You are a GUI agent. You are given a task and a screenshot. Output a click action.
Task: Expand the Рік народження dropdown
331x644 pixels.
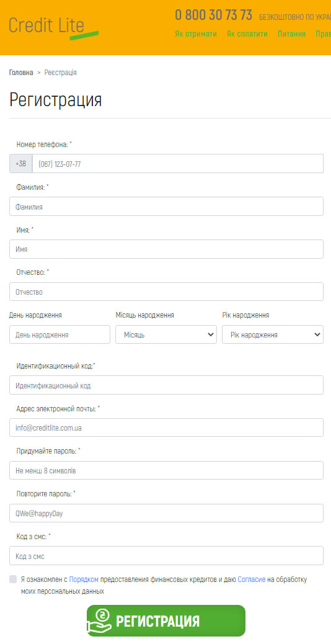pos(273,334)
